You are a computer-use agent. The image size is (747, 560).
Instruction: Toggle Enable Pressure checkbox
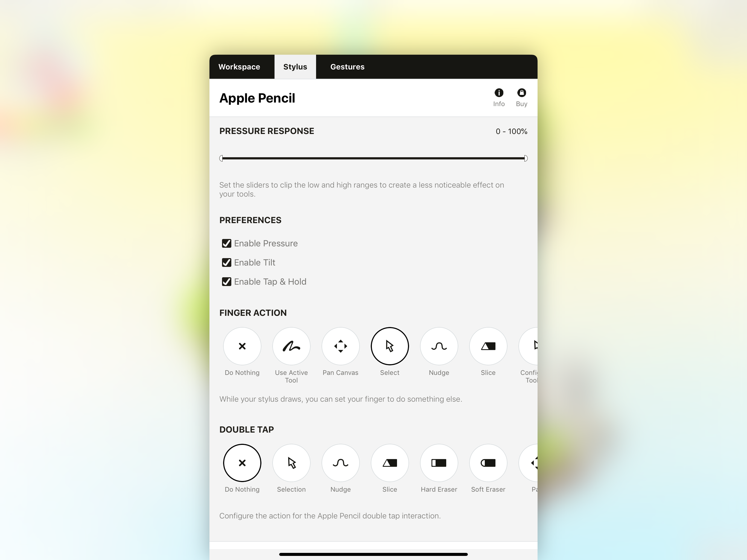(226, 243)
